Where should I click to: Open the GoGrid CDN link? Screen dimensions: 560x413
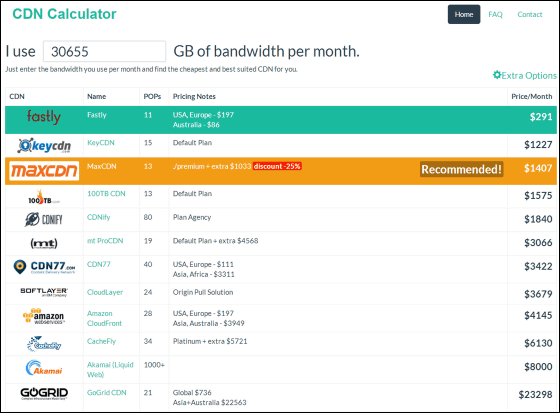(x=106, y=393)
